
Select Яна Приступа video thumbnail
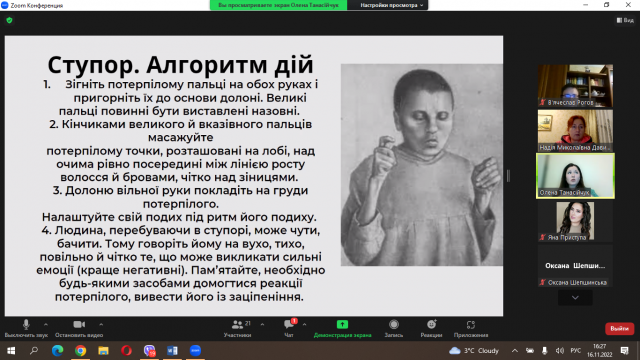pyautogui.click(x=575, y=221)
